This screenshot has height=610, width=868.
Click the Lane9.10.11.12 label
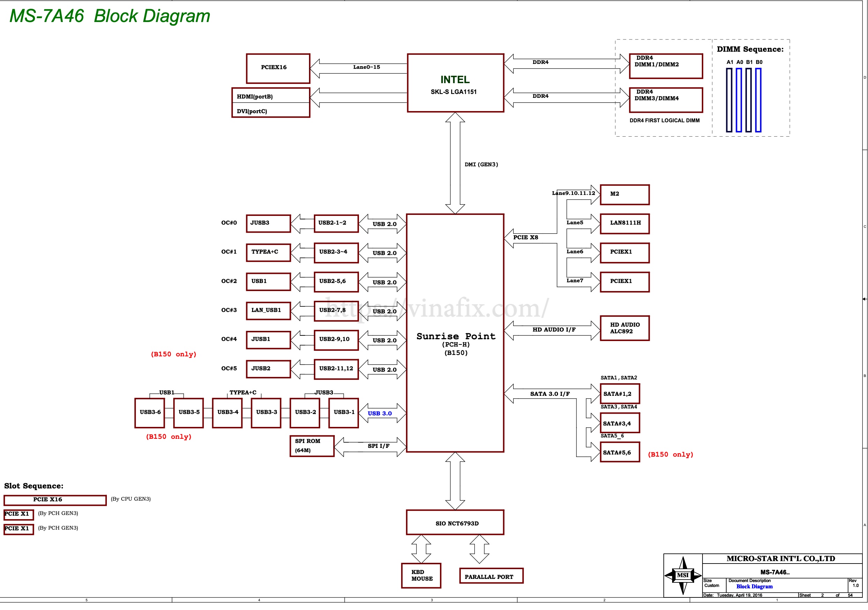(573, 193)
